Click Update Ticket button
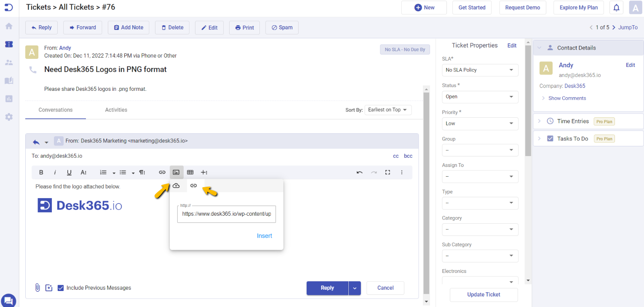The height and width of the screenshot is (307, 644). pos(484,294)
